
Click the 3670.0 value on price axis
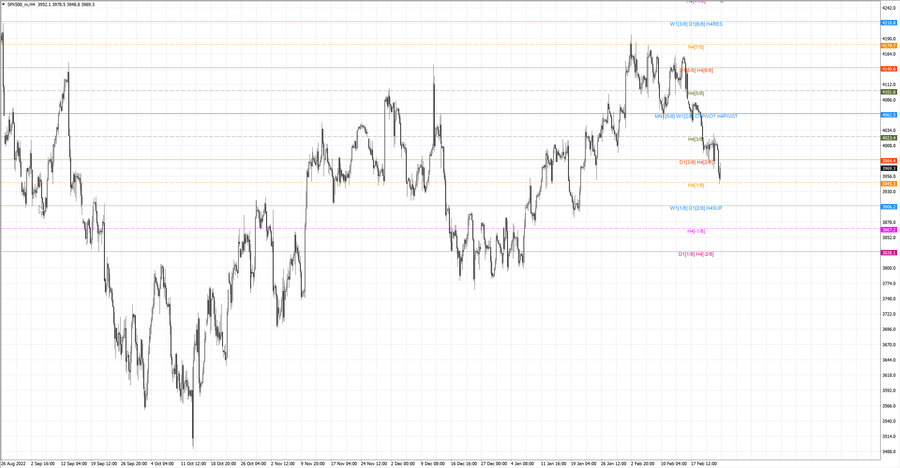coord(889,345)
